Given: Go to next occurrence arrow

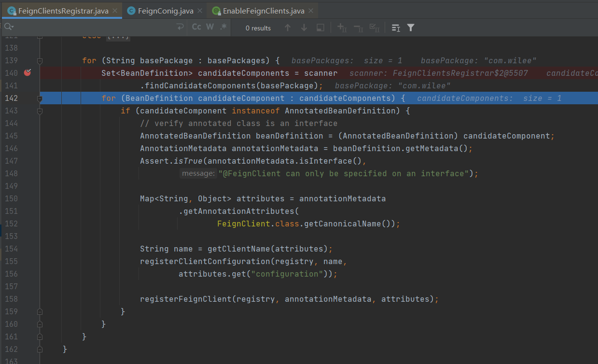Looking at the screenshot, I should (x=304, y=28).
